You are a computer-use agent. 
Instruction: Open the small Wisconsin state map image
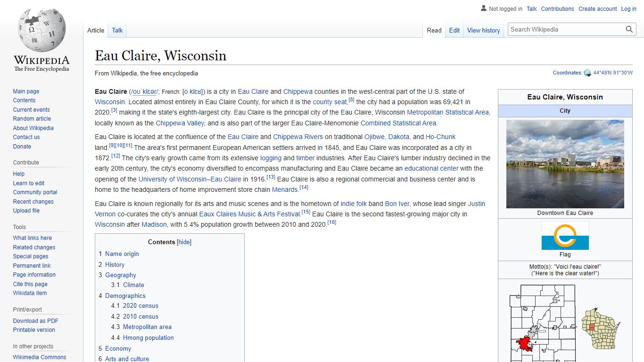[601, 329]
